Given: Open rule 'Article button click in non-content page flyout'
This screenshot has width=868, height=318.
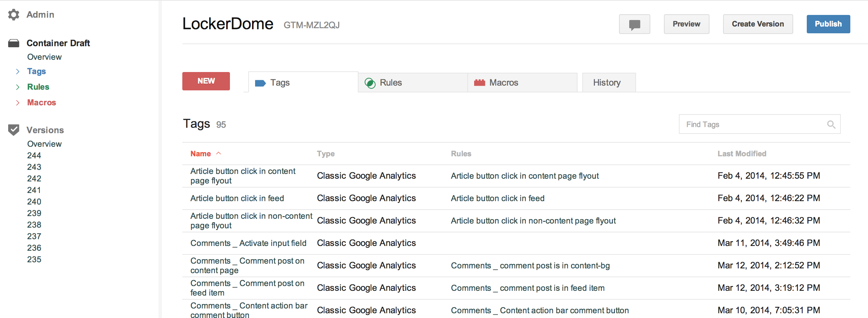Looking at the screenshot, I should (x=533, y=221).
